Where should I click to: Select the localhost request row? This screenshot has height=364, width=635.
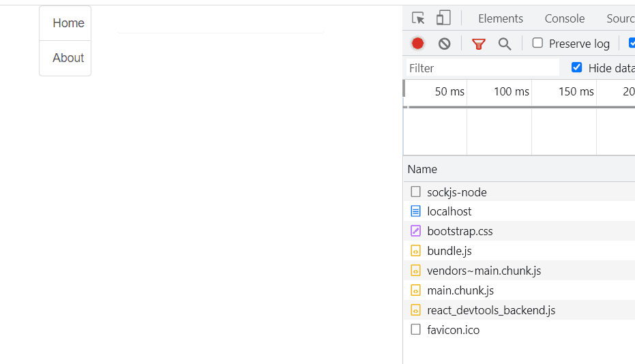tap(519, 211)
